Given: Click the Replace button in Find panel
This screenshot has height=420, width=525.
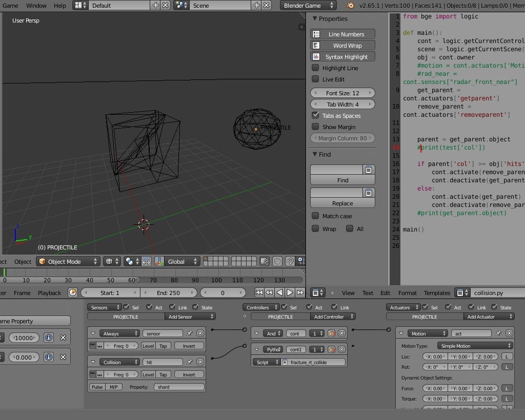Looking at the screenshot, I should point(342,203).
